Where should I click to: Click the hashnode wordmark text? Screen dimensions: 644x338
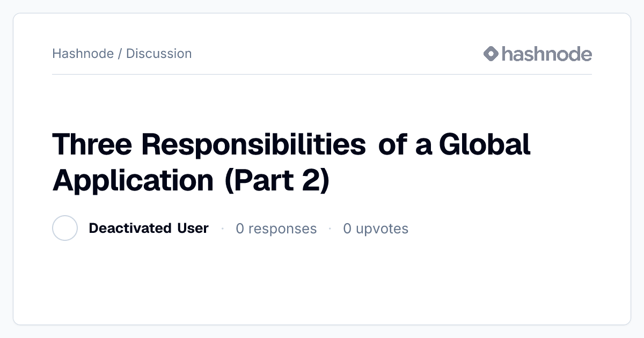point(547,54)
